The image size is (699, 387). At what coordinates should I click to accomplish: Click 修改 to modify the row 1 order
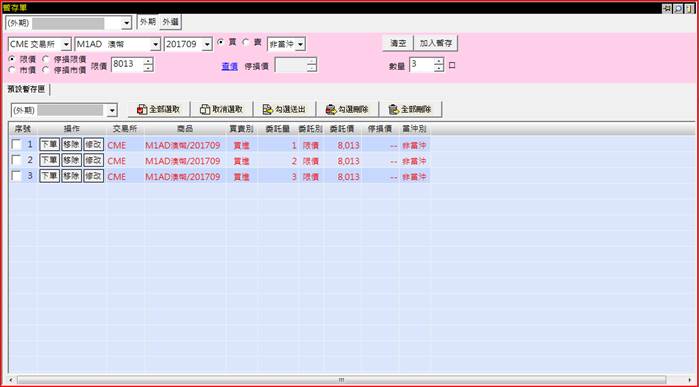coord(94,144)
